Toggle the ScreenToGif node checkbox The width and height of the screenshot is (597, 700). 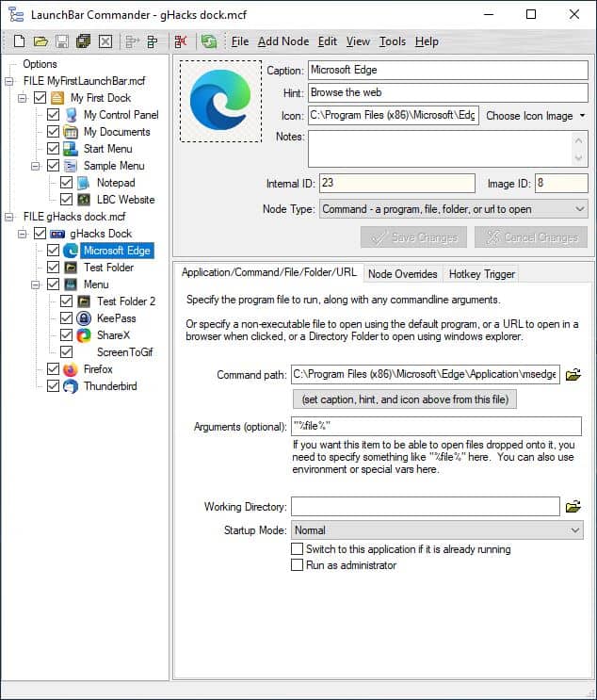[66, 352]
